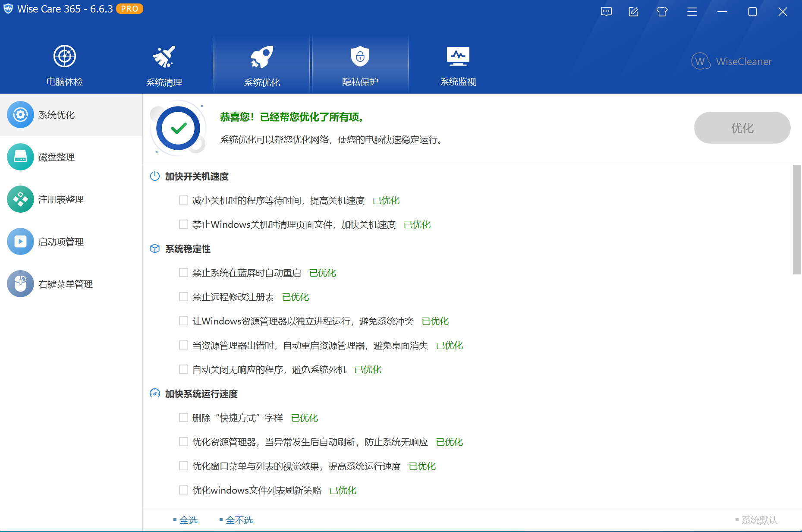The image size is (802, 532).
Task: Click the 加快系统运行速度 section heading
Action: pos(201,393)
